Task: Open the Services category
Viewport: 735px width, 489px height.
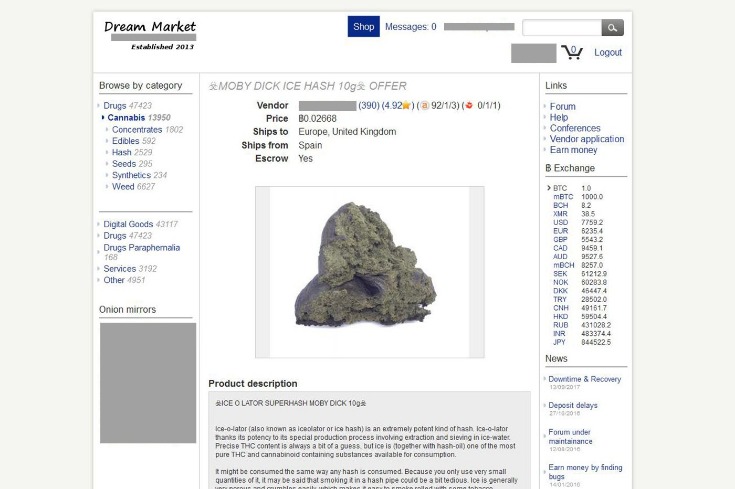Action: click(x=130, y=269)
